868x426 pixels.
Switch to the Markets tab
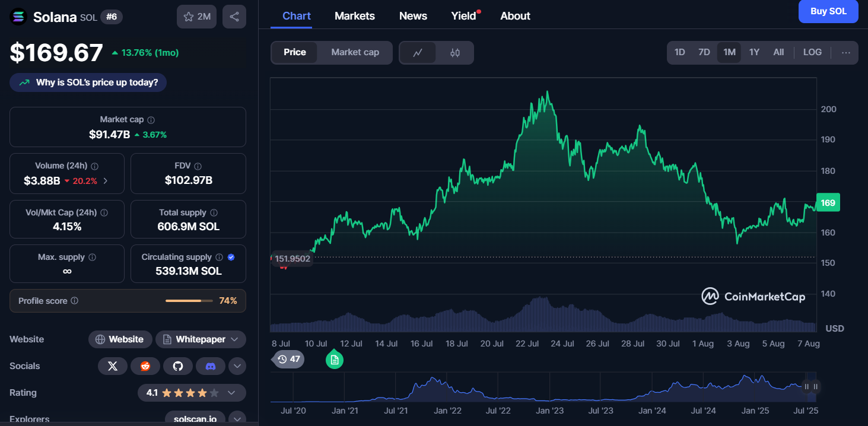(354, 16)
